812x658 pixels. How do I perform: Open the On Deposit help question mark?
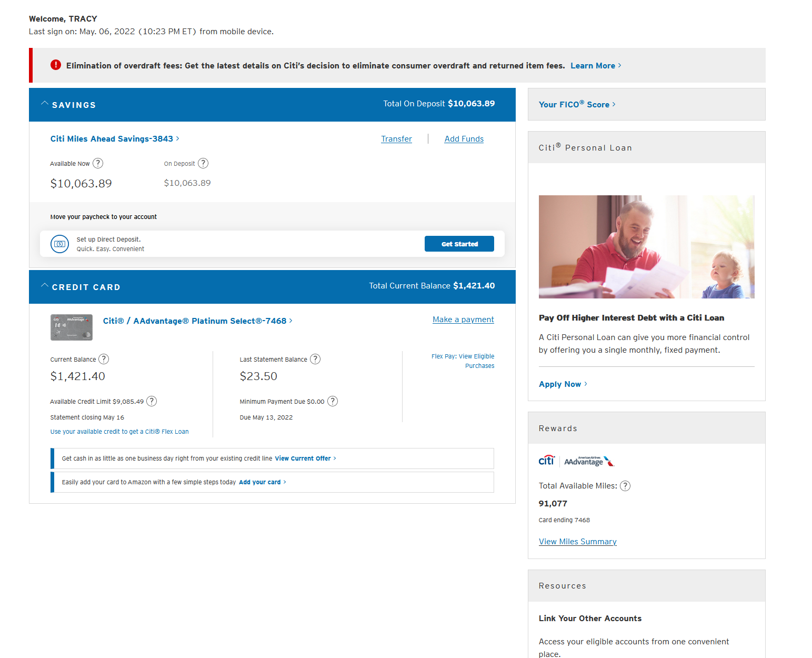(x=203, y=163)
